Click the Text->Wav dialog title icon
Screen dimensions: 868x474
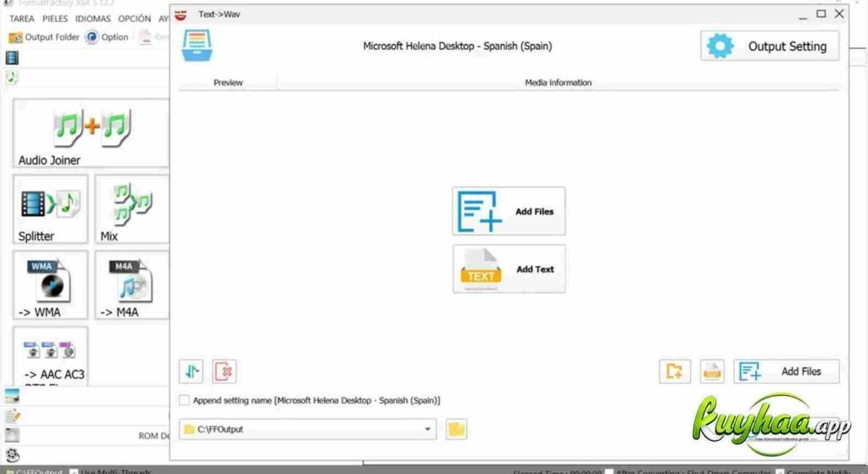[x=181, y=14]
